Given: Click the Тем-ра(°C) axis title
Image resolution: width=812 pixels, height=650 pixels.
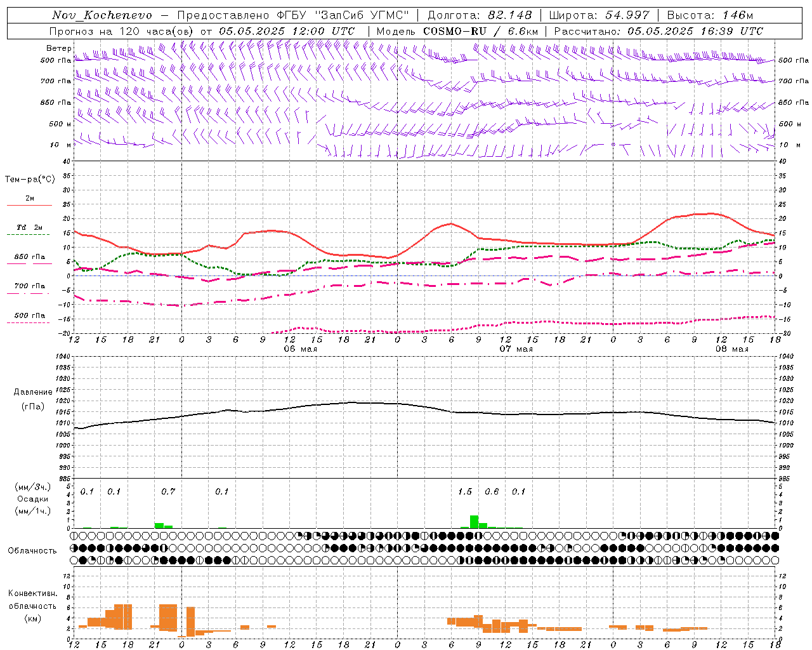Looking at the screenshot, I should pyautogui.click(x=29, y=180).
